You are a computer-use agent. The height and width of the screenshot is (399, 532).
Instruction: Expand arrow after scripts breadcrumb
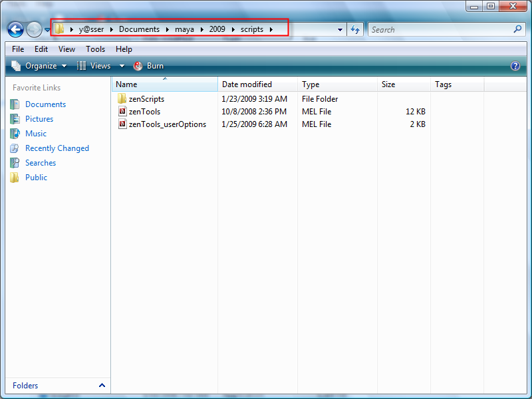tap(271, 30)
